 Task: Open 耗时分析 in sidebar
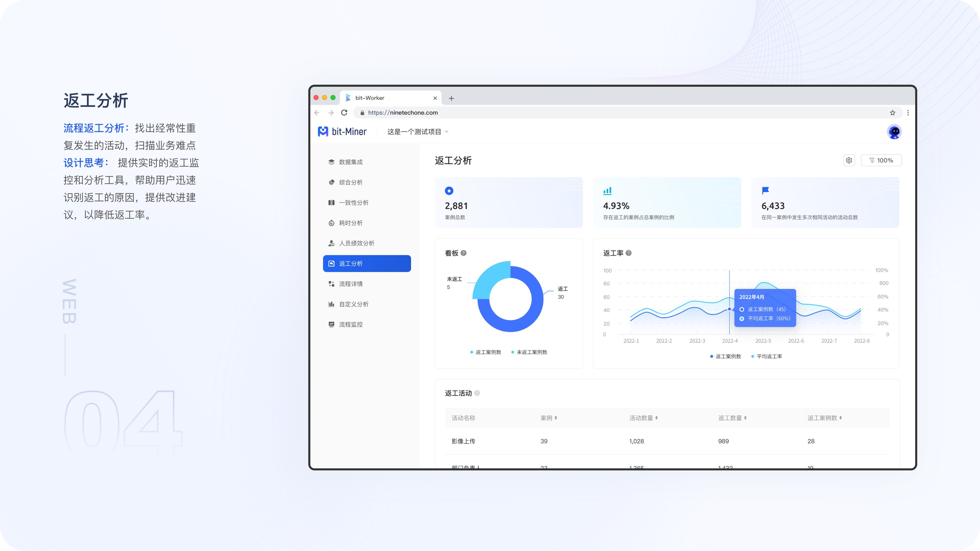click(x=367, y=223)
